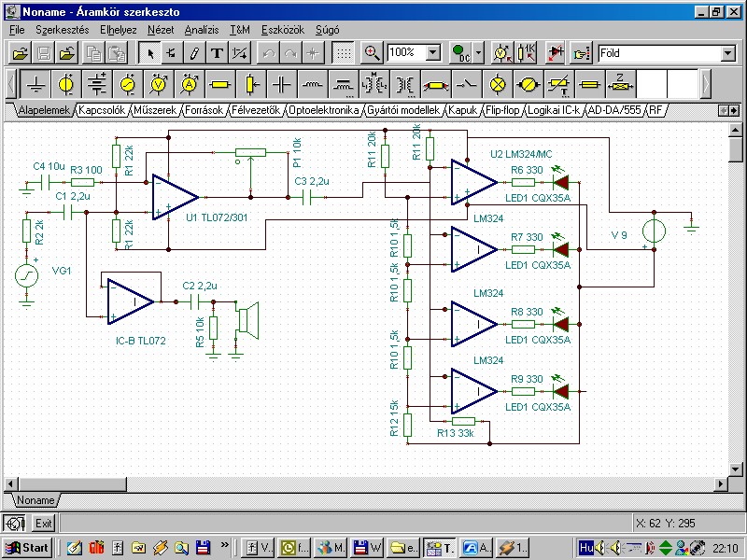The width and height of the screenshot is (747, 560).
Task: Open the 100% zoom dropdown
Action: pyautogui.click(x=432, y=52)
